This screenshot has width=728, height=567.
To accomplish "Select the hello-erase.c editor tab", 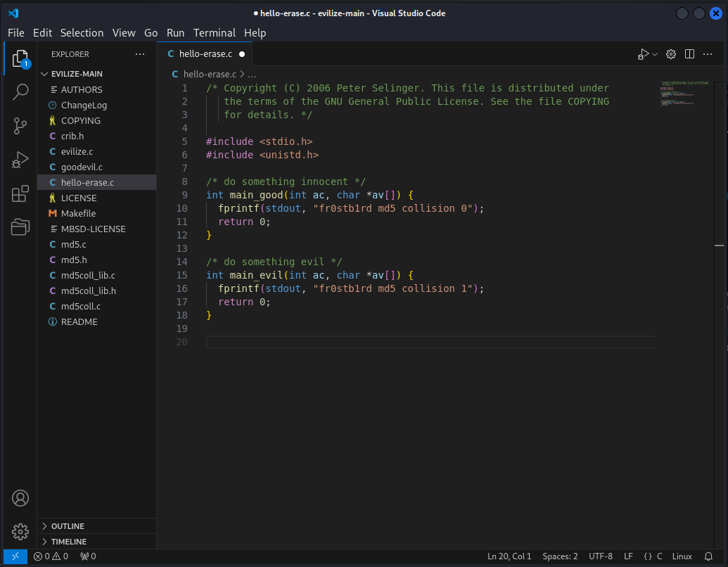I will coord(205,54).
